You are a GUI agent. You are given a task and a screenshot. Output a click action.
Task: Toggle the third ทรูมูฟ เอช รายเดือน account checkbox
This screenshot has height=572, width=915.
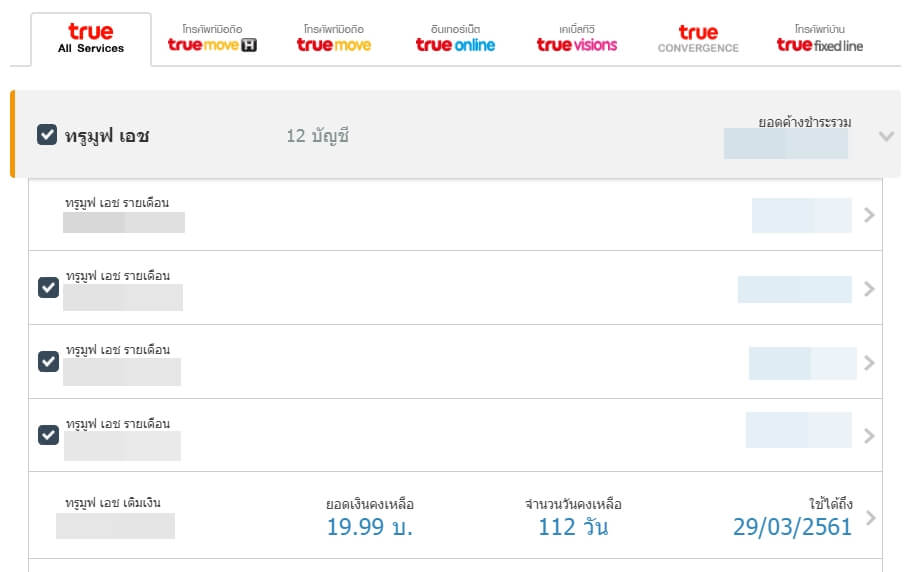(x=48, y=361)
